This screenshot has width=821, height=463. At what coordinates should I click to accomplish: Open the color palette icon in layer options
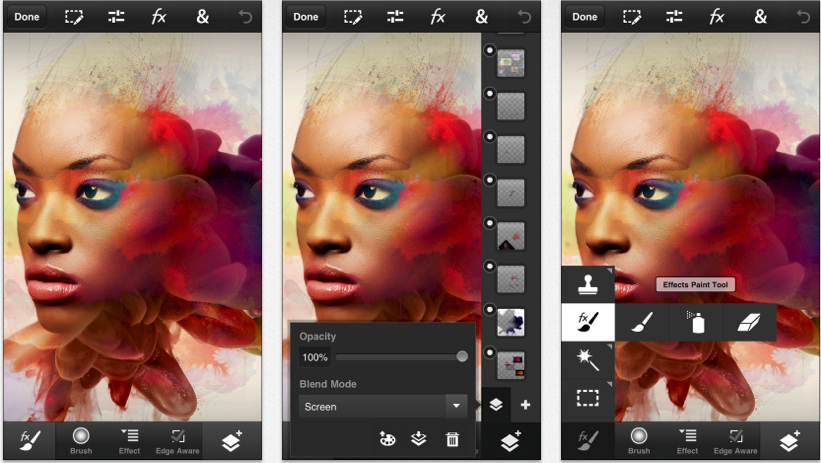[x=388, y=438]
